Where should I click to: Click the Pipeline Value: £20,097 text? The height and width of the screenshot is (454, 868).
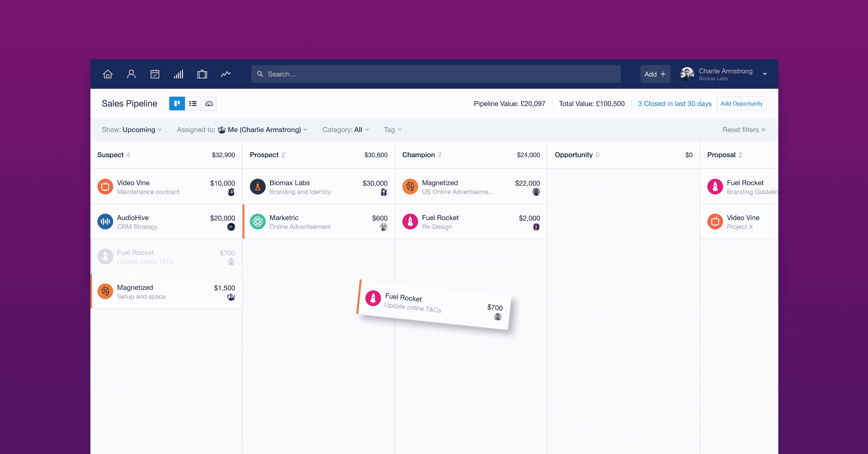click(x=509, y=104)
